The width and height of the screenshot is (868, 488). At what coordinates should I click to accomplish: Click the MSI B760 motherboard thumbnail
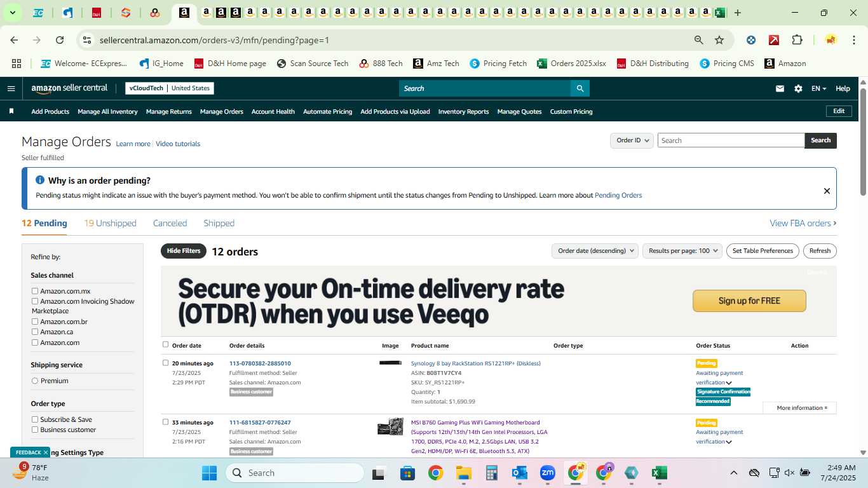390,426
